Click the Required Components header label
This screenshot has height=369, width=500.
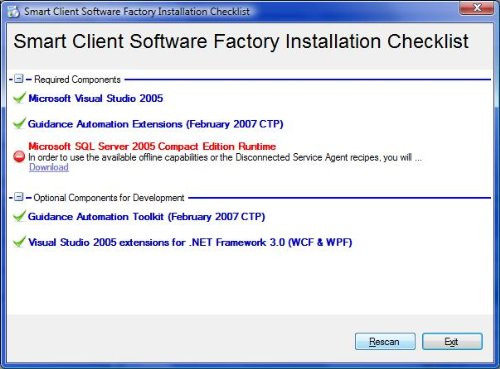tap(77, 79)
